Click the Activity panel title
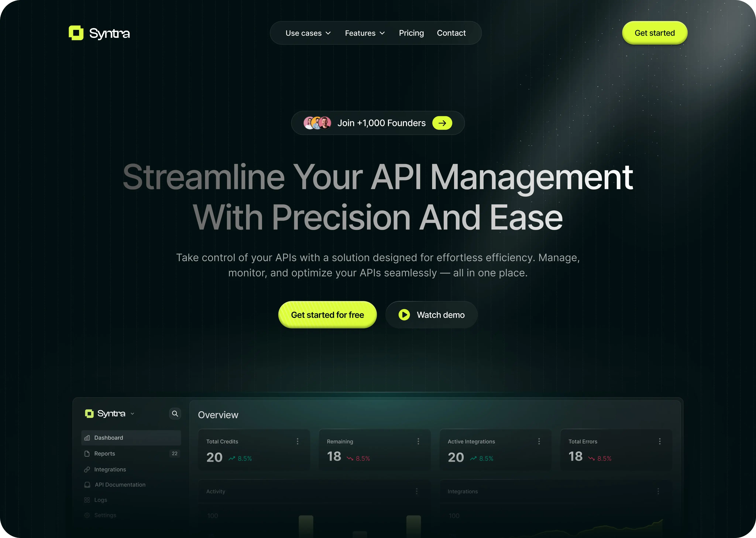 coord(215,491)
